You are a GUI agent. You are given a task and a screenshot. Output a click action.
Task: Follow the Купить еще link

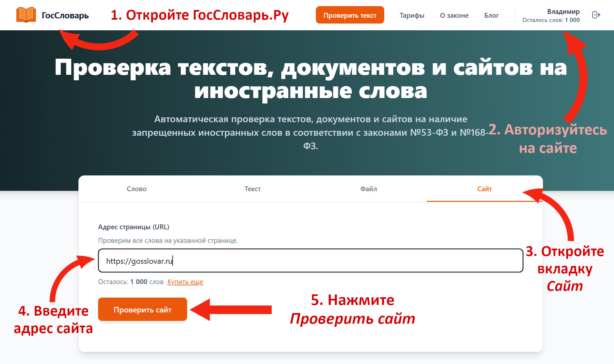coord(185,281)
